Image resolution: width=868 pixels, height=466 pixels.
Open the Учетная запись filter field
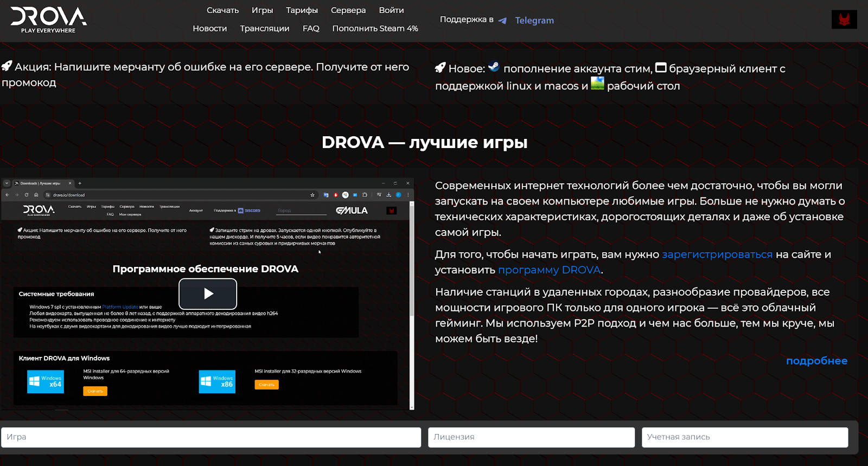point(744,437)
